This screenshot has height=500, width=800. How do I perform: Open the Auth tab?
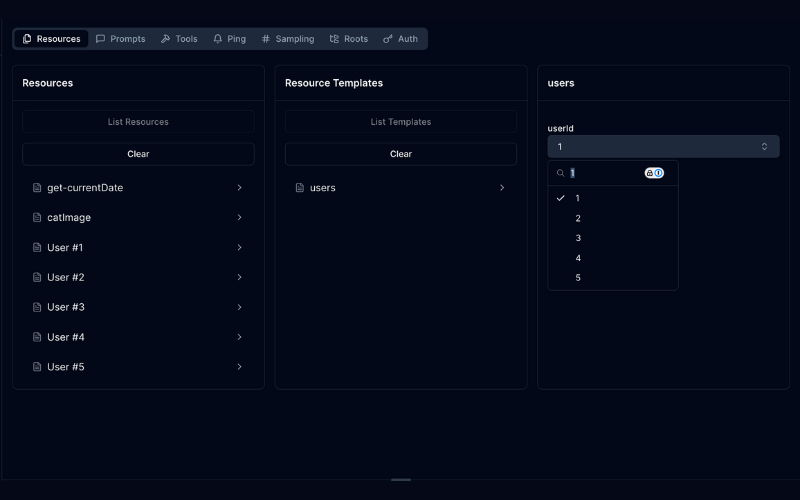401,39
